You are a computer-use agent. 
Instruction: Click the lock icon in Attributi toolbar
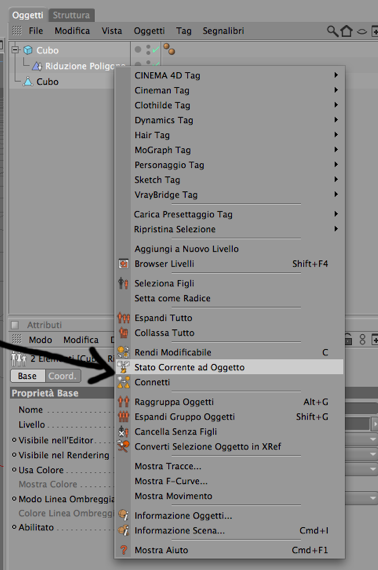point(348,339)
